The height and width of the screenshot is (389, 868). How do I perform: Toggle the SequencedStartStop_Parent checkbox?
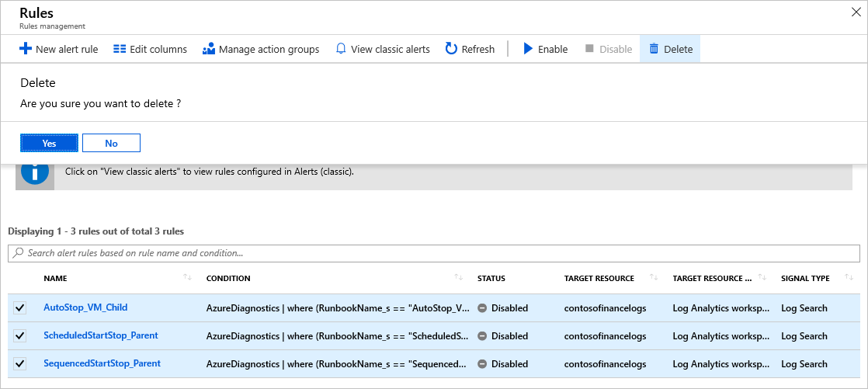(19, 364)
